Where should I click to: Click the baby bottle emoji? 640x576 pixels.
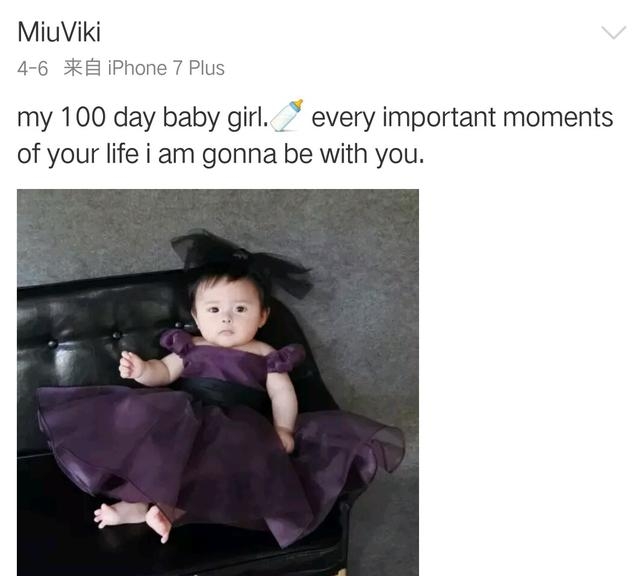(287, 115)
